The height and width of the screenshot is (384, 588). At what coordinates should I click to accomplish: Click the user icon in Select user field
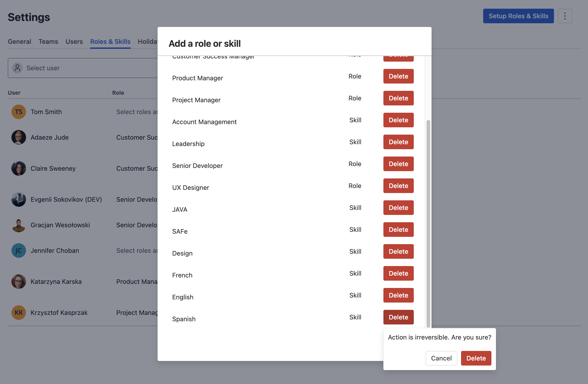(17, 68)
